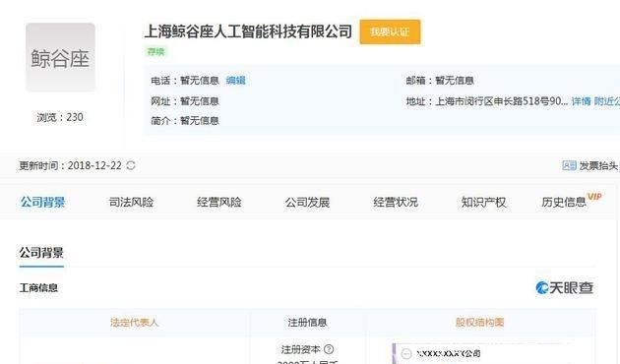620x364 pixels.
Task: Switch to the 经营风险 tab
Action: [219, 202]
